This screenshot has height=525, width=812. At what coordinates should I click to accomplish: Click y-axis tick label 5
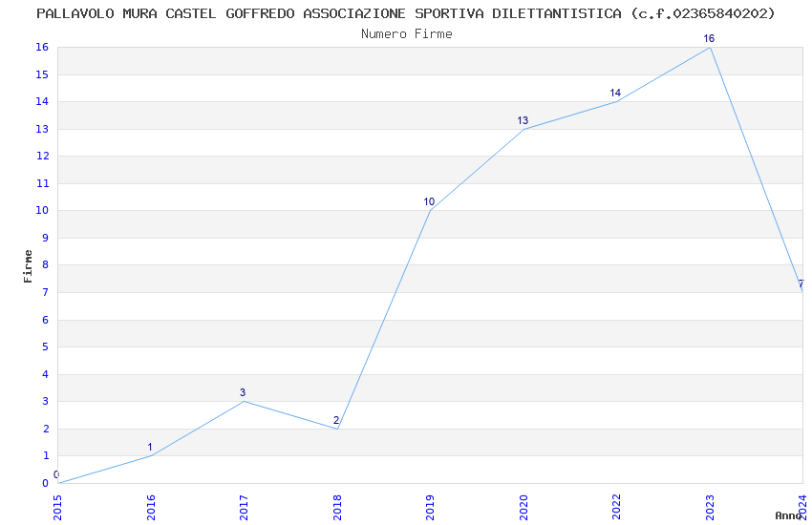(45, 346)
